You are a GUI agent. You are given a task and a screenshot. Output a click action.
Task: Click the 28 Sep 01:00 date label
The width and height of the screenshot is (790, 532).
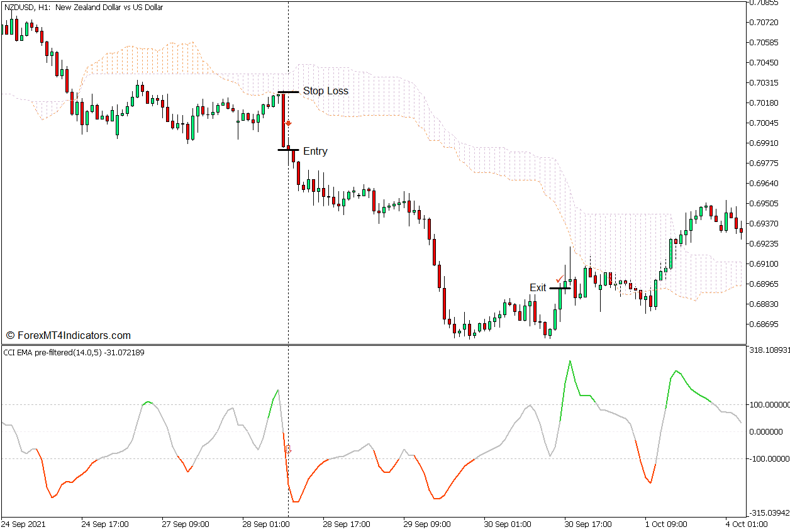(267, 524)
